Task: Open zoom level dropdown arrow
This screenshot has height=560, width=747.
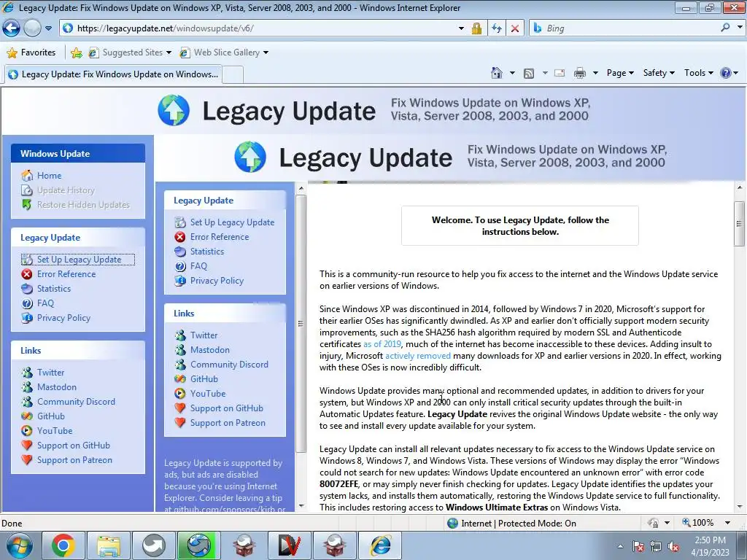Action: pyautogui.click(x=727, y=523)
